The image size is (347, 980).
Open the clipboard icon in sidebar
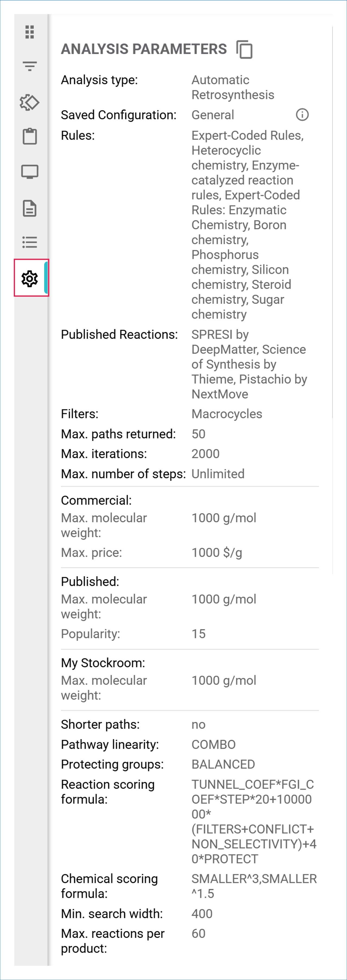coord(30,136)
